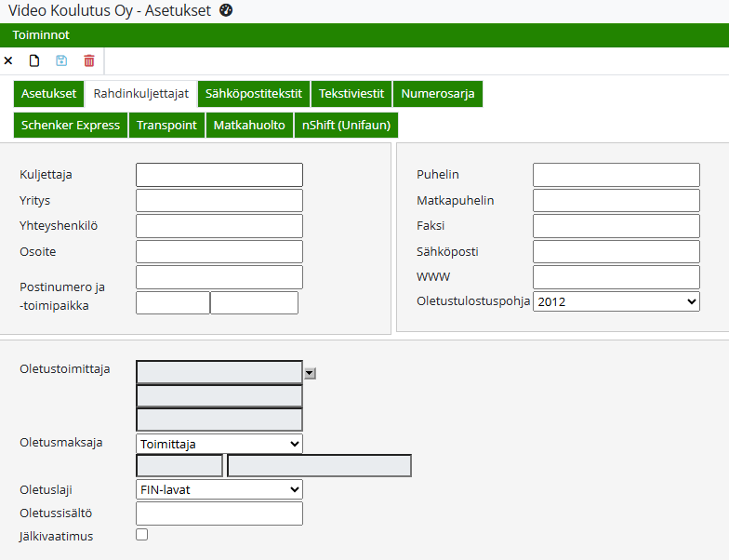Create a new record with the page icon

tap(34, 60)
